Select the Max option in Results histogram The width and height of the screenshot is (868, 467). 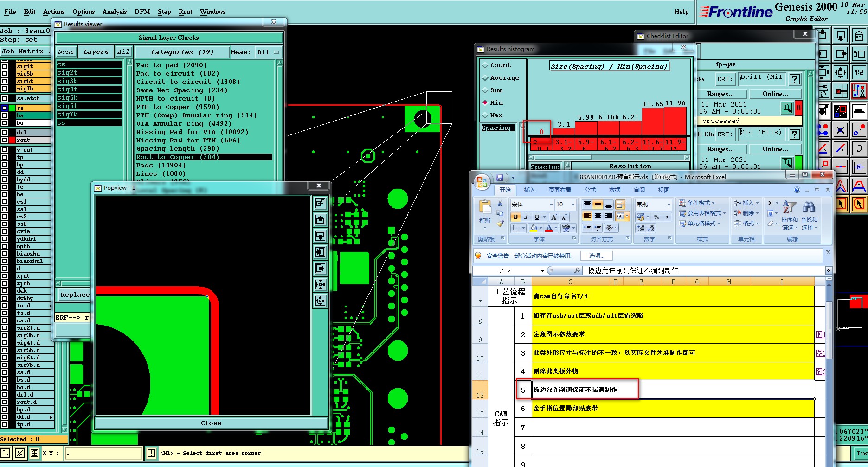click(x=493, y=115)
